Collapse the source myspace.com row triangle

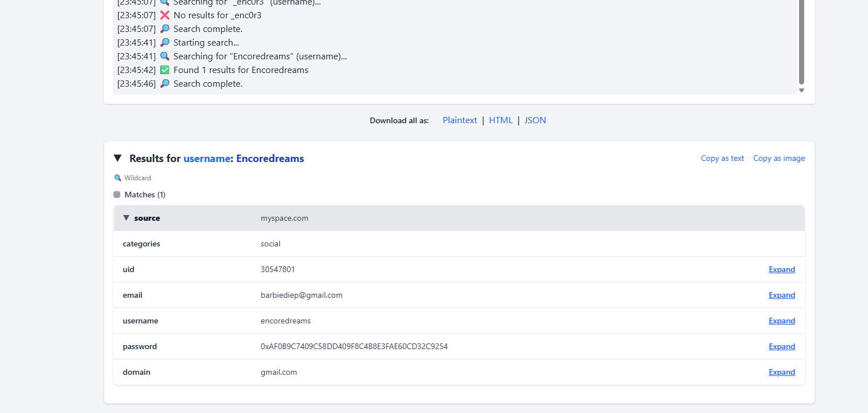[x=126, y=218]
